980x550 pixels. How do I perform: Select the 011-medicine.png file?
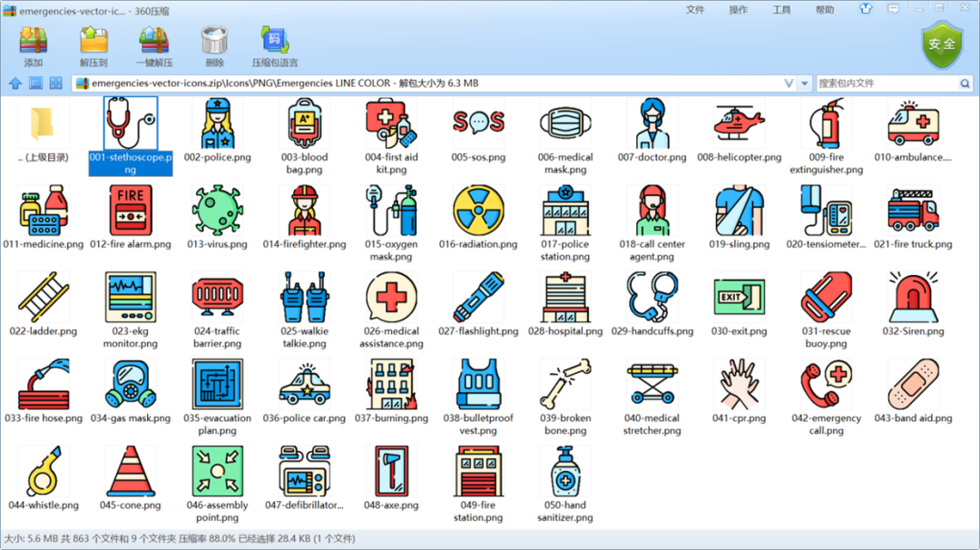point(44,218)
